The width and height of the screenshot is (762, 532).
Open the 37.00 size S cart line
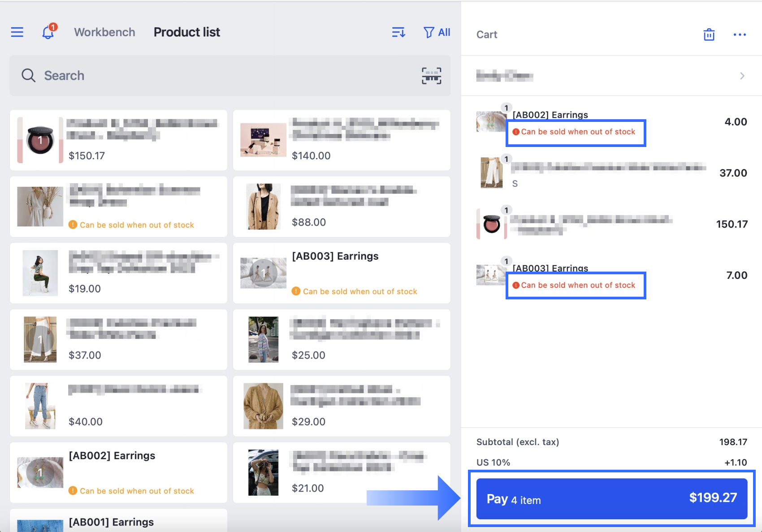click(611, 173)
